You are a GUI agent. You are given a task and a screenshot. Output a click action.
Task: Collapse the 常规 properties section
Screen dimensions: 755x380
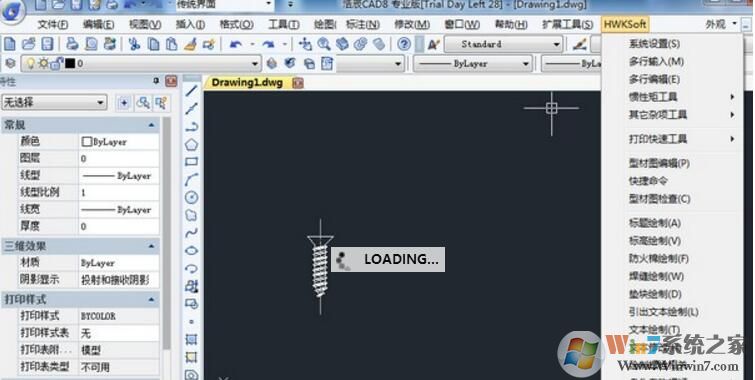point(152,125)
